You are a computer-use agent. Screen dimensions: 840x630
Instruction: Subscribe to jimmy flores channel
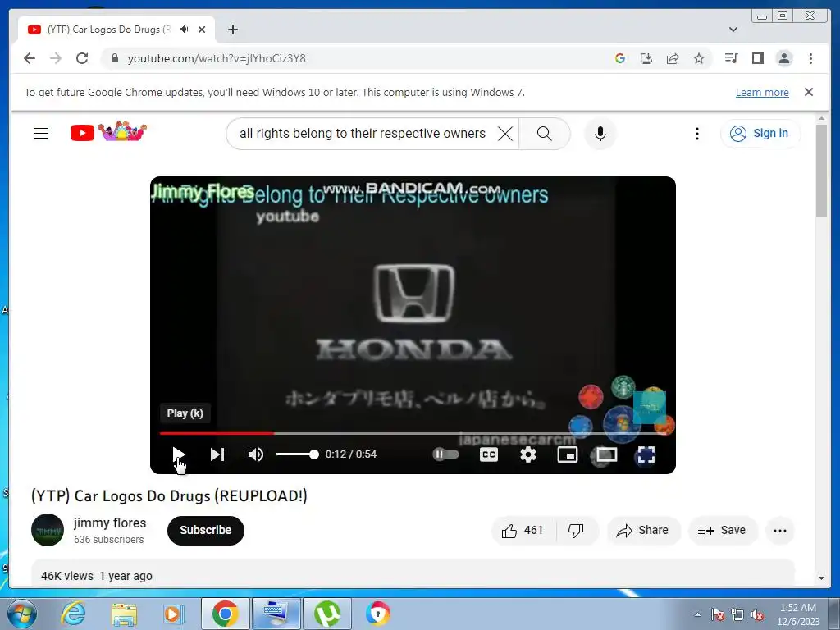206,531
